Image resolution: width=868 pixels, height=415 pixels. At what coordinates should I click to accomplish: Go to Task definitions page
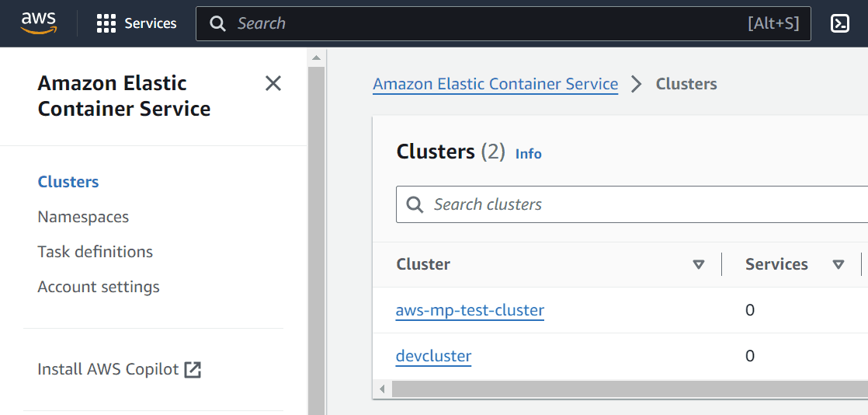[95, 252]
